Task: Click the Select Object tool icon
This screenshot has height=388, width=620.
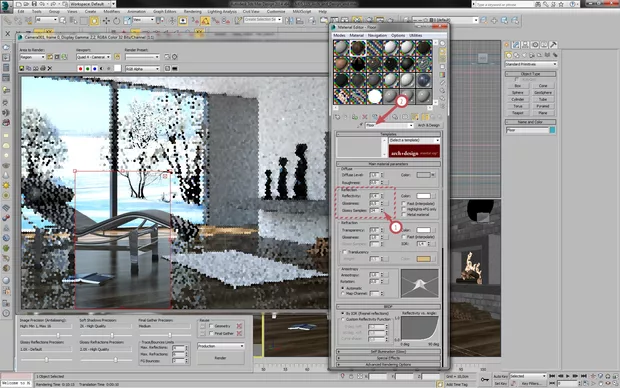Action: 62,21
